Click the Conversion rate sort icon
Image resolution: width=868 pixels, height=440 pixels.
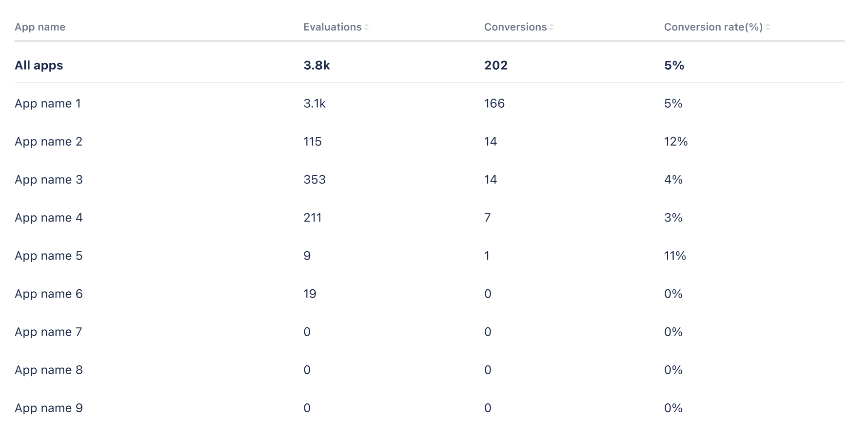(768, 27)
